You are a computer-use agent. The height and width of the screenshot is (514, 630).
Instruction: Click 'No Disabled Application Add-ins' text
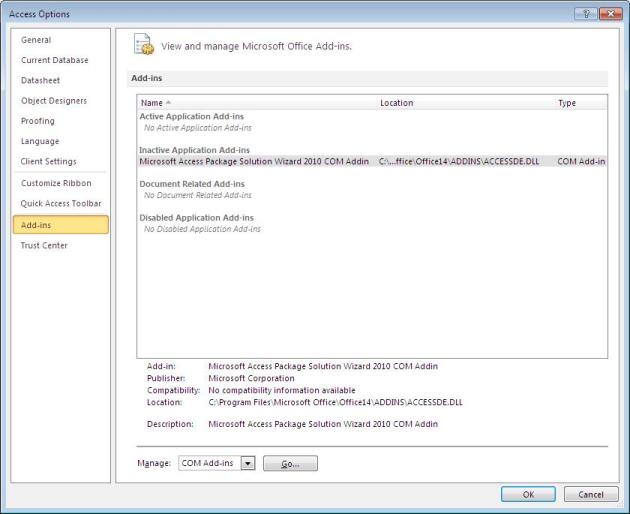coord(202,229)
